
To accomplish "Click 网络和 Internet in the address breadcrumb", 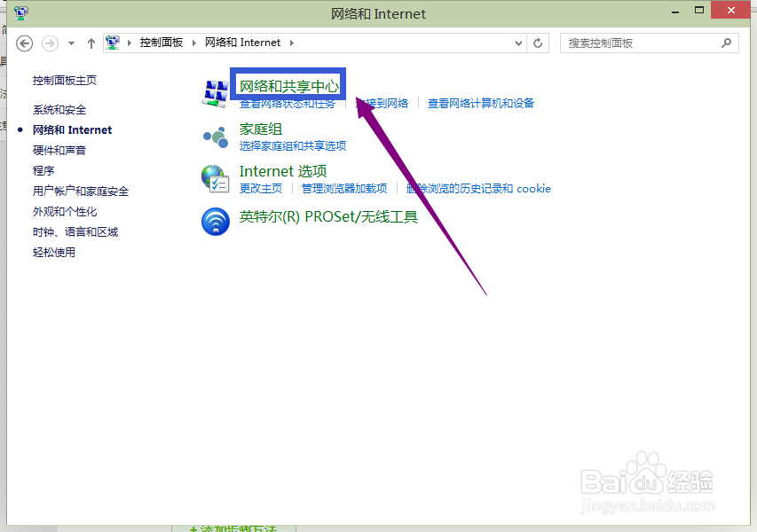I will pos(242,43).
